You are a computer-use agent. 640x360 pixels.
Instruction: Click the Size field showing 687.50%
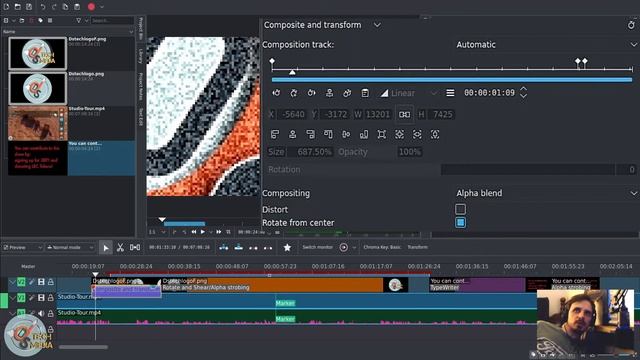310,152
